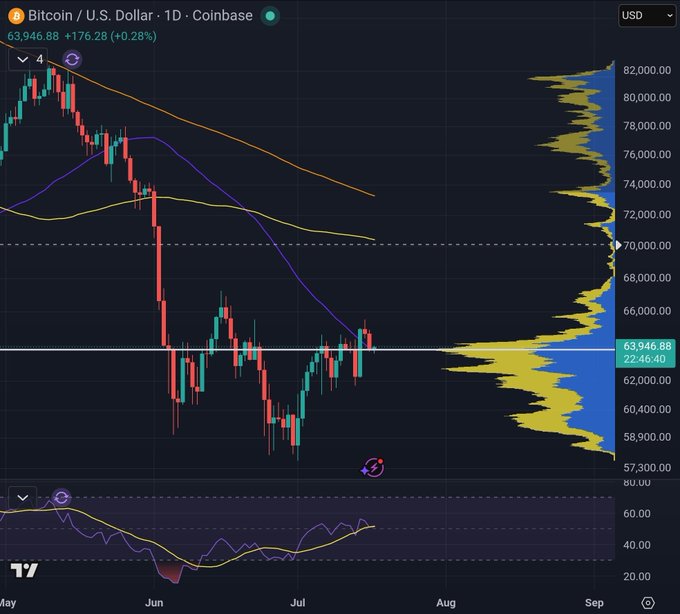Click the purple refresh icon in the upper chart legend

point(72,59)
